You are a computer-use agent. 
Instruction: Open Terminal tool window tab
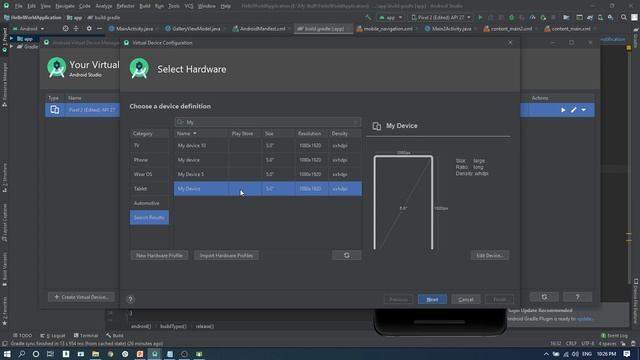coord(86,336)
